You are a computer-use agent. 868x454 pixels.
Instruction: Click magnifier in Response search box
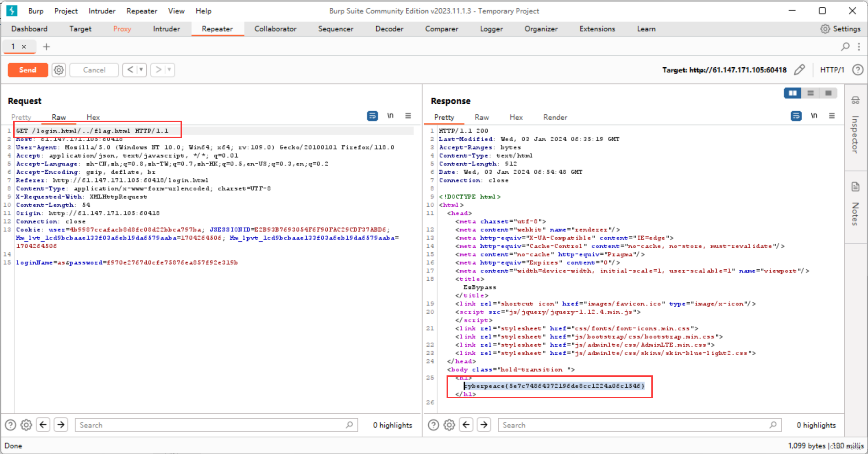773,425
